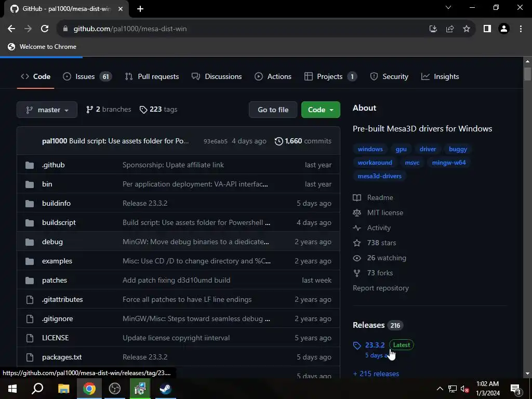Viewport: 532px width, 399px height.
Task: Open the Windows Start menu
Action: [12, 389]
